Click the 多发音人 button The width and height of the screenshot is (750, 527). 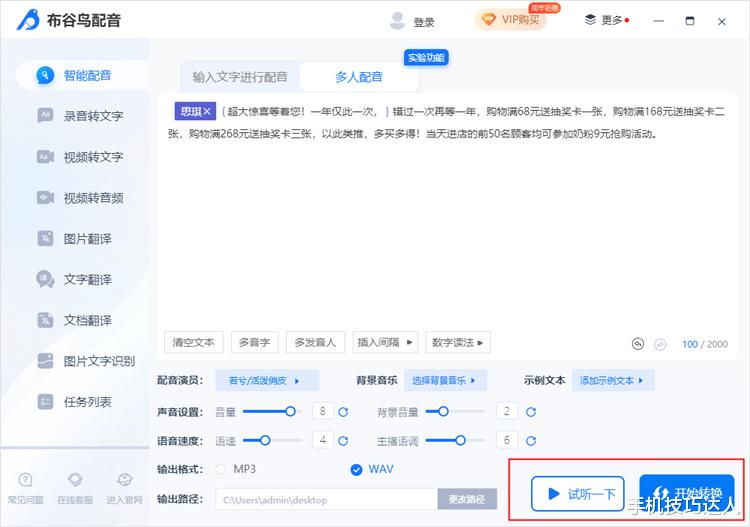click(x=315, y=342)
